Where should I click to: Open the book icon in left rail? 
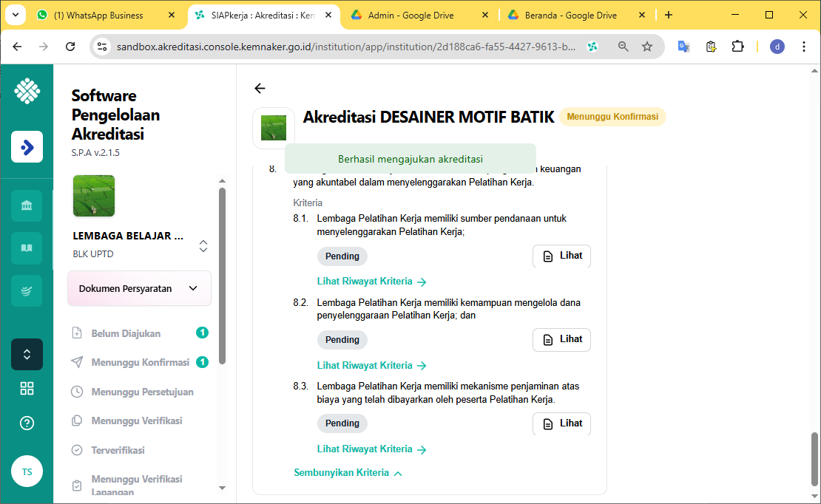tap(27, 248)
